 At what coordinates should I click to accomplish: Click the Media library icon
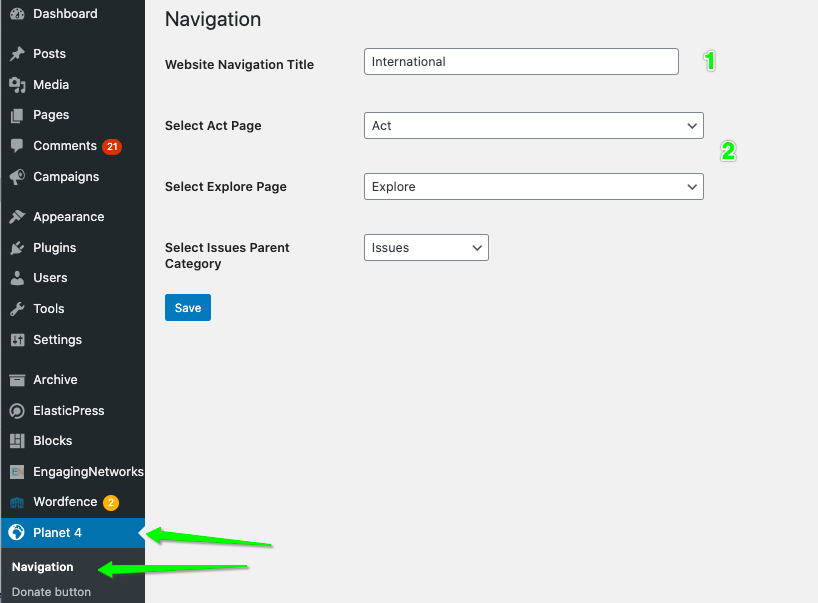pos(17,85)
